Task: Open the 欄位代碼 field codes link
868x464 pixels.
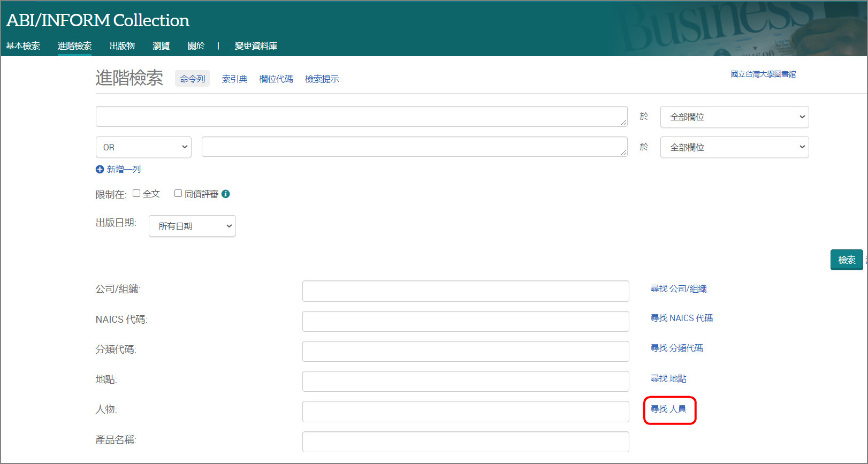Action: [x=276, y=79]
